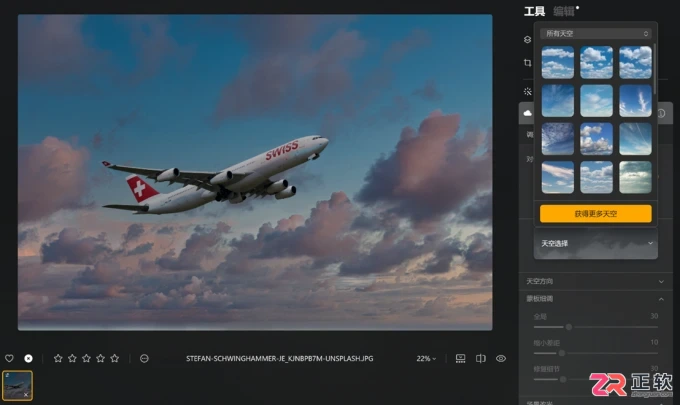The height and width of the screenshot is (405, 680).
Task: Choose the big cumulus on deep blue sky
Action: coord(596,139)
